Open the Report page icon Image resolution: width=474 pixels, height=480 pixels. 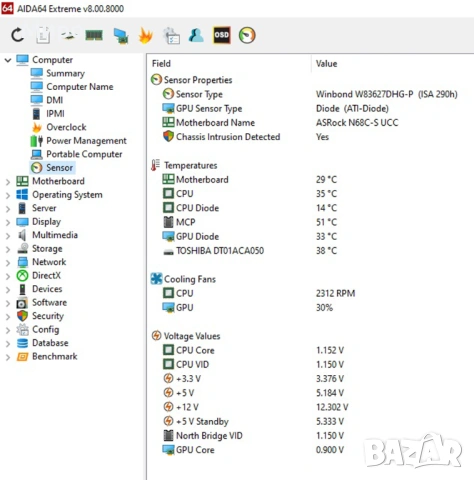43,35
